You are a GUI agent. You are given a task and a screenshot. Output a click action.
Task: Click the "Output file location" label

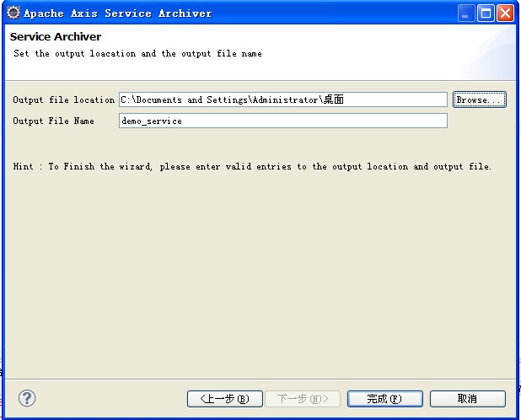[x=64, y=100]
